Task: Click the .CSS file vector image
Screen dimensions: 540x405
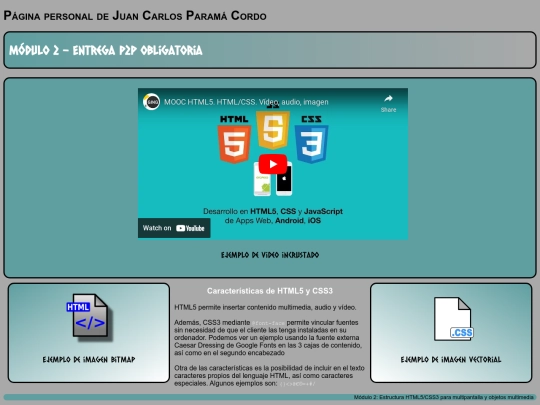Action: [454, 319]
